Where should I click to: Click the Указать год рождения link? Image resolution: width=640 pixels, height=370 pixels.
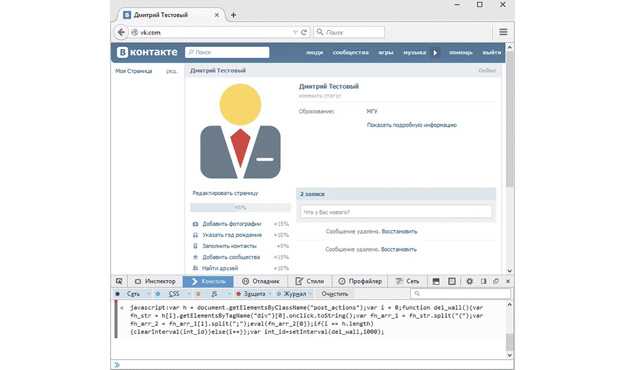tap(232, 235)
